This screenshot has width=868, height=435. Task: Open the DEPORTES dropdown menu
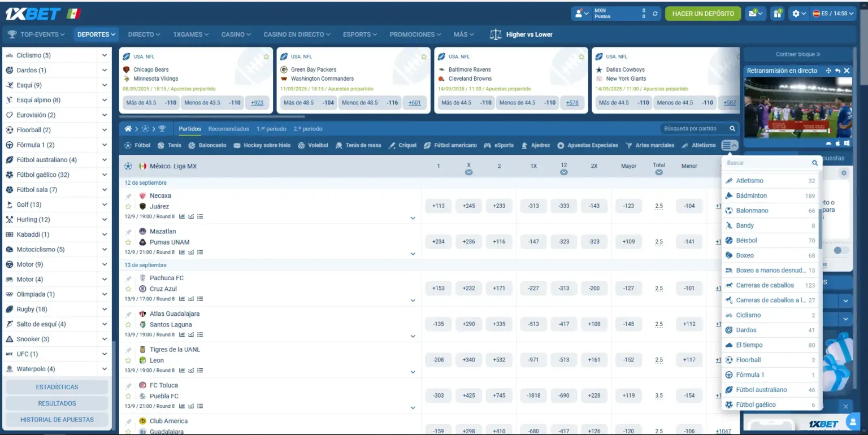point(96,34)
